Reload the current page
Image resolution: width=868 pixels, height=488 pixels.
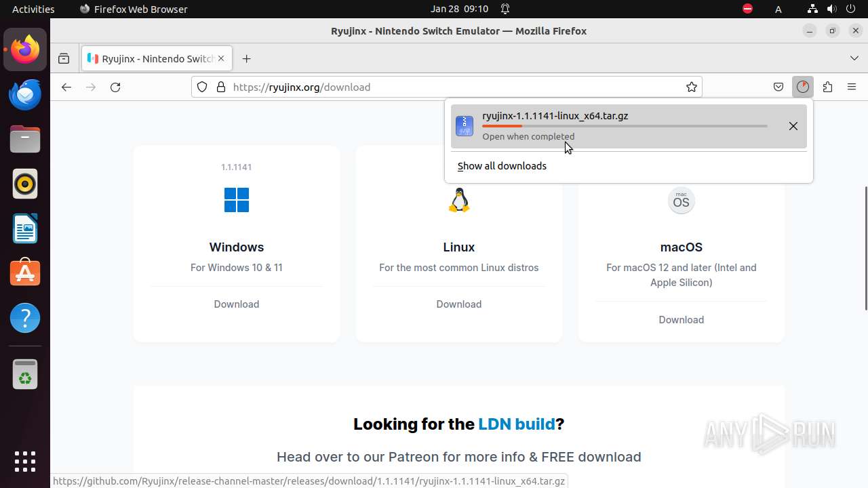115,87
